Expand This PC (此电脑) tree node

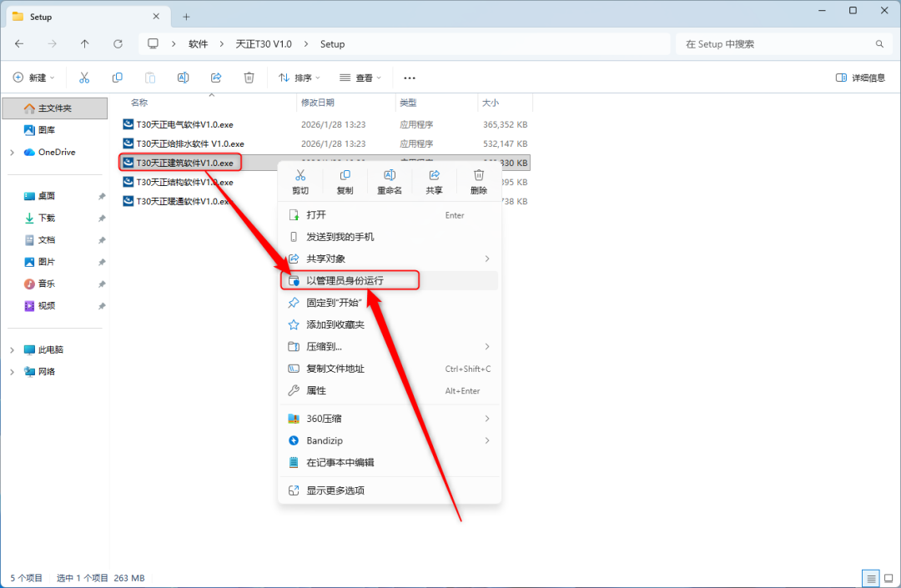[x=12, y=349]
